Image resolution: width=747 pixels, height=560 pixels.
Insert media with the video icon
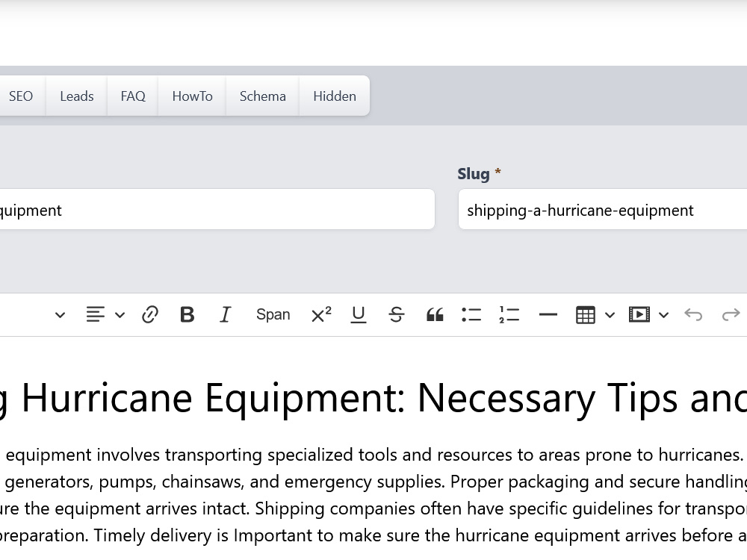pyautogui.click(x=639, y=315)
